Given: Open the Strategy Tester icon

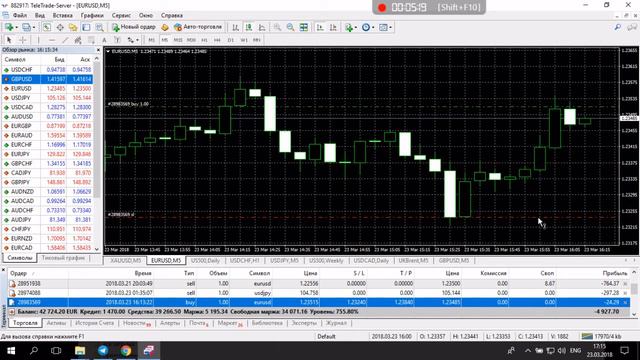Looking at the screenshot, I should coord(99,27).
